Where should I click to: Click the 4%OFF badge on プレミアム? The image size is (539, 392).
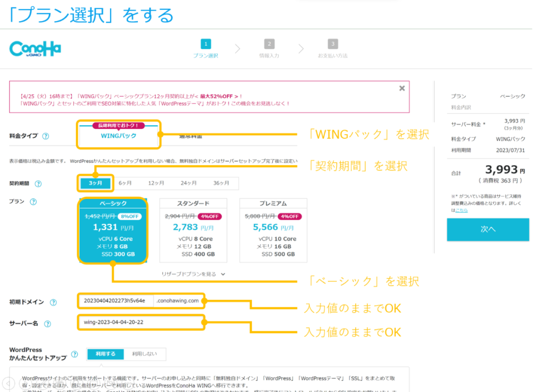coord(290,216)
